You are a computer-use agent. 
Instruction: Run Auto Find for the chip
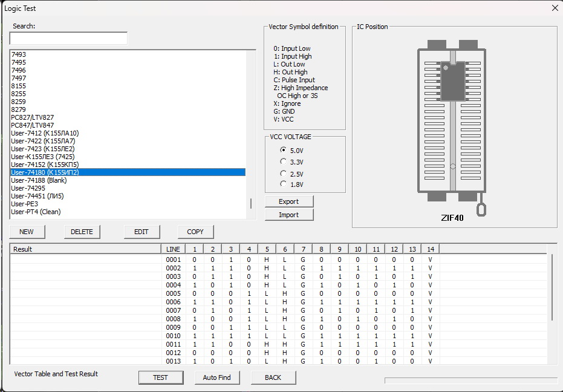coord(216,377)
